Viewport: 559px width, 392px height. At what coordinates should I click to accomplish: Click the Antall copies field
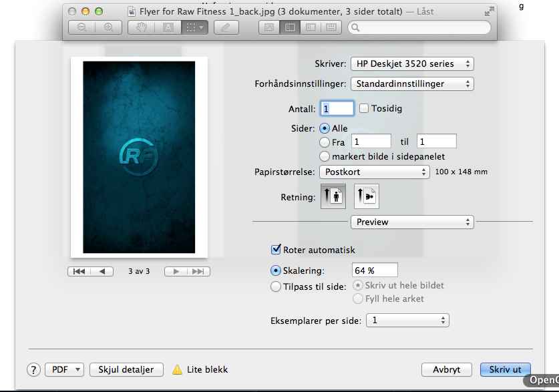pyautogui.click(x=337, y=109)
